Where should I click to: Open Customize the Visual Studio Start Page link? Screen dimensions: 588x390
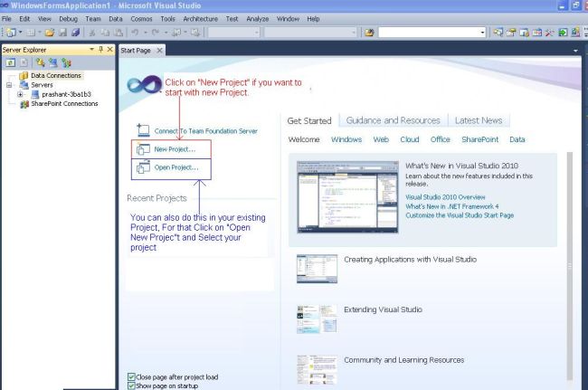pyautogui.click(x=460, y=215)
